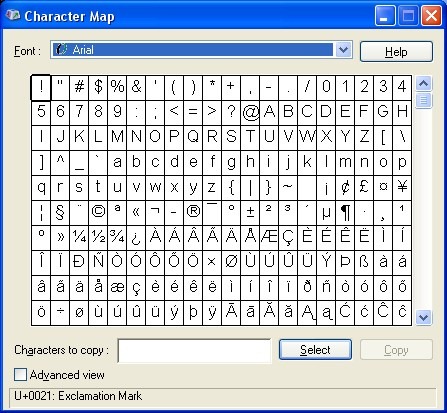
Task: Select the digit 9 character
Action: [x=117, y=112]
